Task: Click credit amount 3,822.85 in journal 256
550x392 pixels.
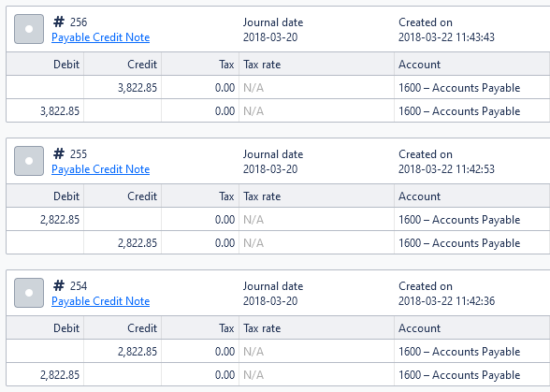Action: [137, 88]
